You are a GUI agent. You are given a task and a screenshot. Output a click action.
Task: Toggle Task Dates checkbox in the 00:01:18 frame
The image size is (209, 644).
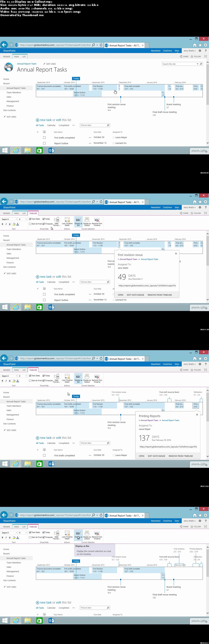point(30,219)
